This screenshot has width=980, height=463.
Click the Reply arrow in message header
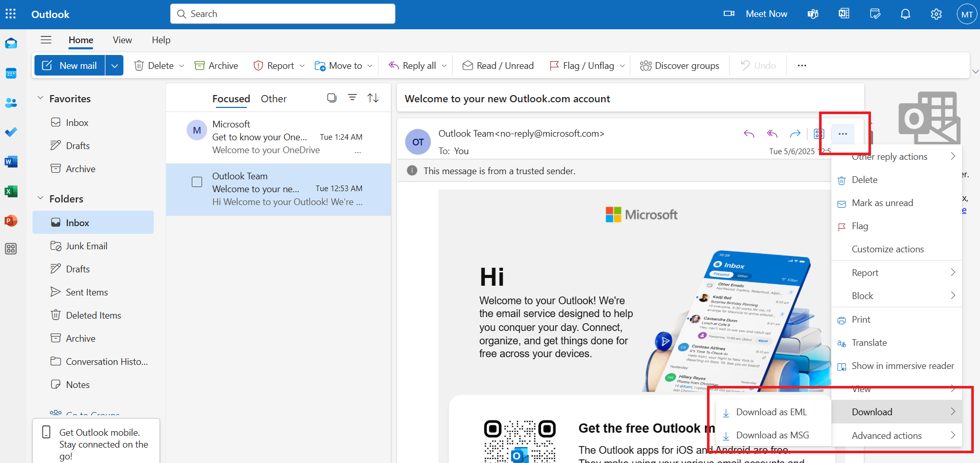(x=749, y=134)
